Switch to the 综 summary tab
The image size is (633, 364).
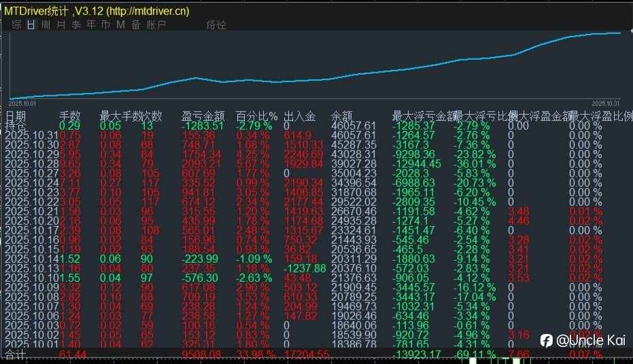point(16,24)
